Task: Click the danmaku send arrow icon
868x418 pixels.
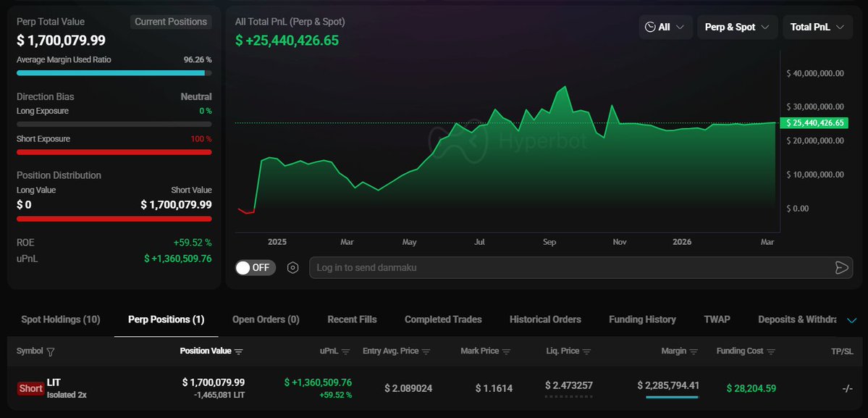Action: pyautogui.click(x=841, y=268)
